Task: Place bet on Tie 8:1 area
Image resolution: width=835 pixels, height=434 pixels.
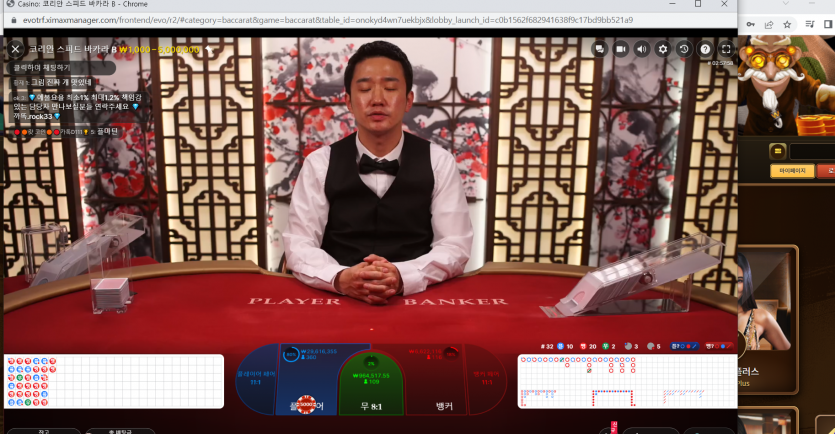Action: 371,384
